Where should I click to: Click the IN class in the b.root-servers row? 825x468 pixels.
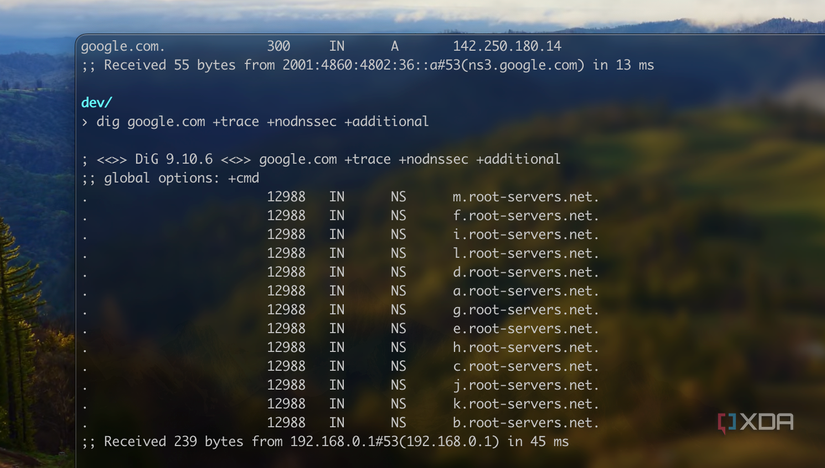(x=337, y=423)
